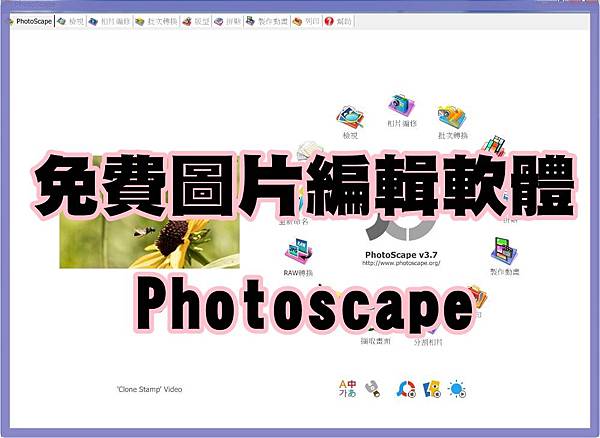
Task: Click the blue-yellow photo cards icon
Action: click(432, 389)
